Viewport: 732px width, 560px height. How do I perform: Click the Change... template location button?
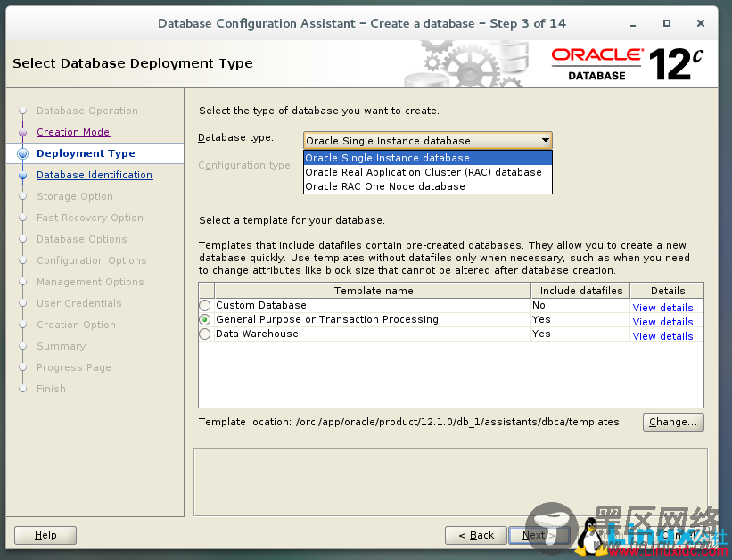(x=673, y=422)
